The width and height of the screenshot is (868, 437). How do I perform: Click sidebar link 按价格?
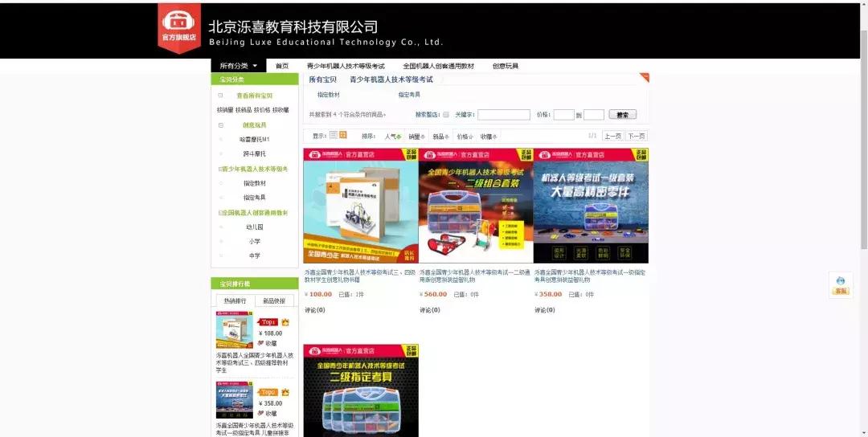point(262,110)
